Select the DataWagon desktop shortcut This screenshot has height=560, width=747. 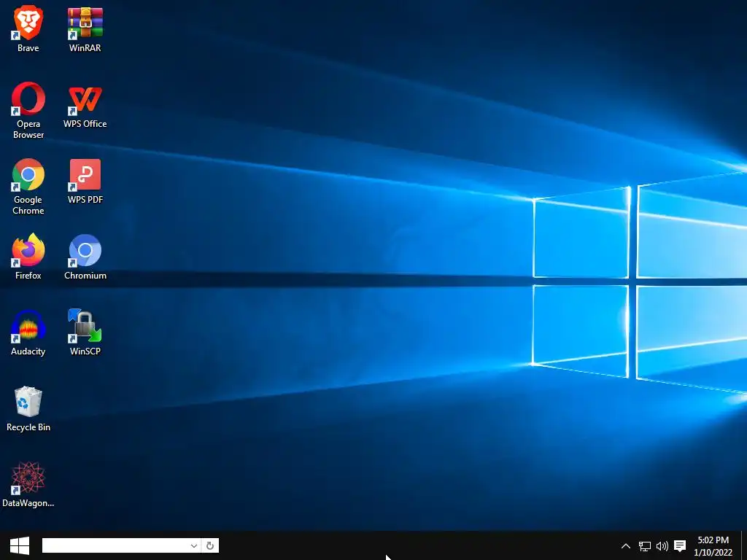point(28,484)
